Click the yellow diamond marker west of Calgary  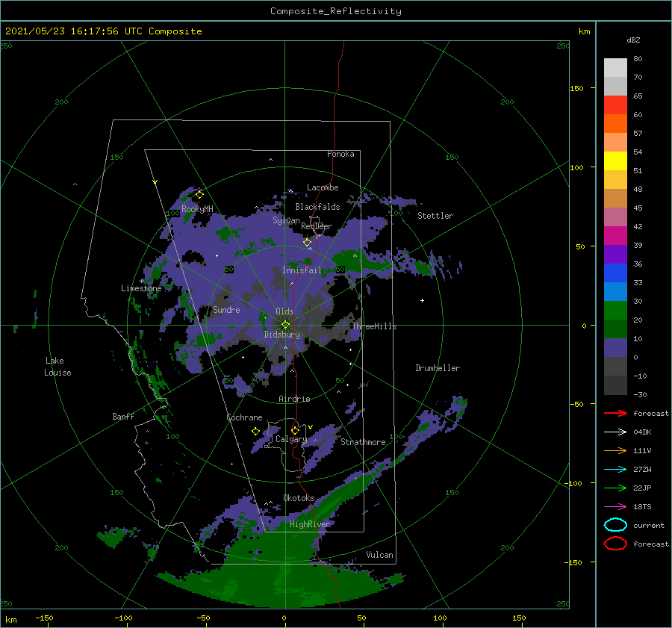256,431
